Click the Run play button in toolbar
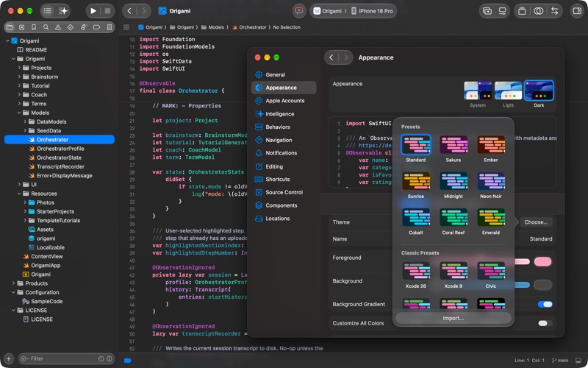 click(93, 11)
